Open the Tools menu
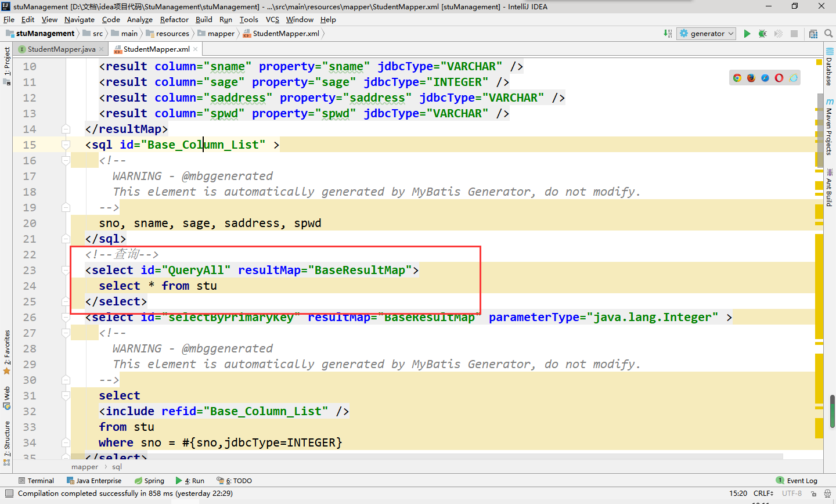Screen dimensions: 836x504 (x=249, y=20)
